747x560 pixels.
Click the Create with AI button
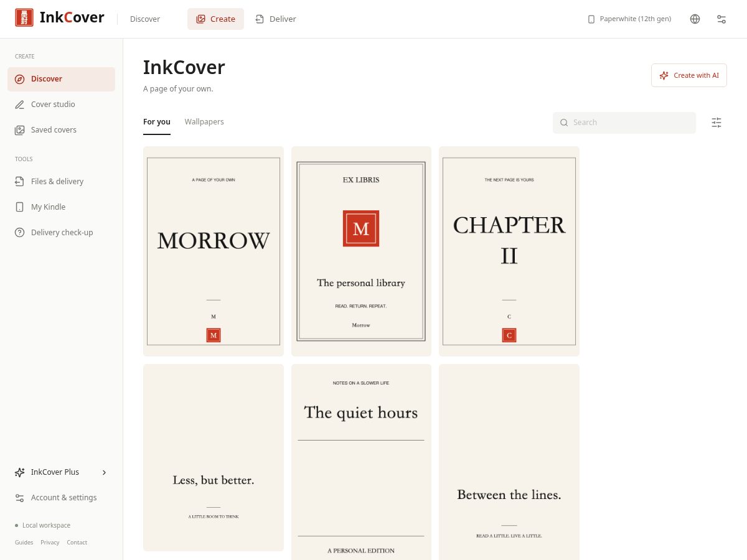(x=689, y=75)
